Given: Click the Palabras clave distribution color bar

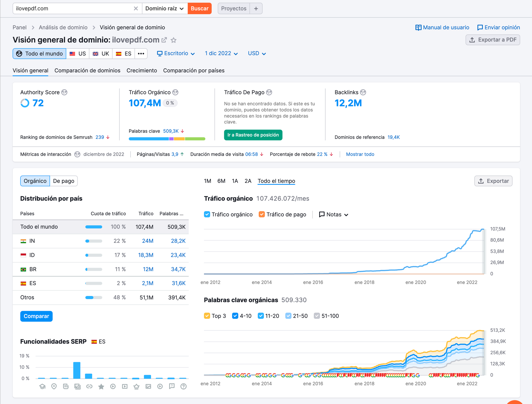Looking at the screenshot, I should 167,139.
